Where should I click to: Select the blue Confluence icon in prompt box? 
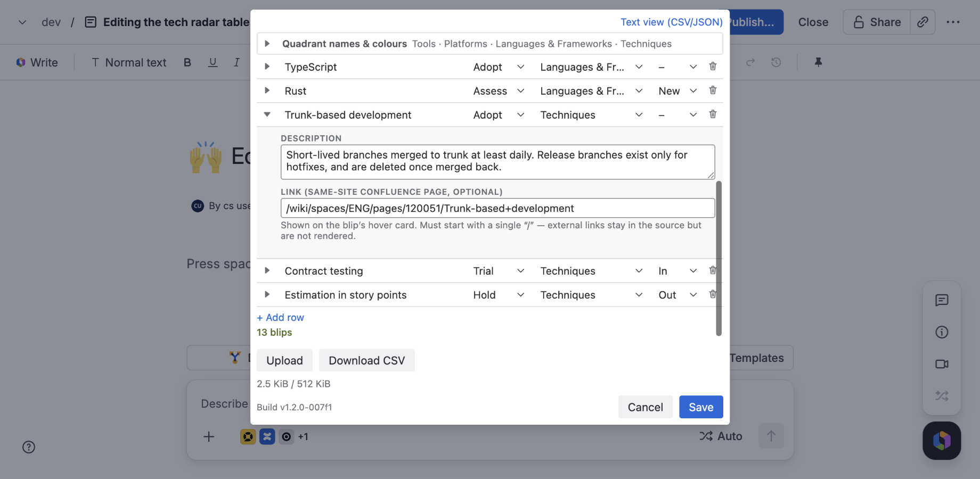267,437
